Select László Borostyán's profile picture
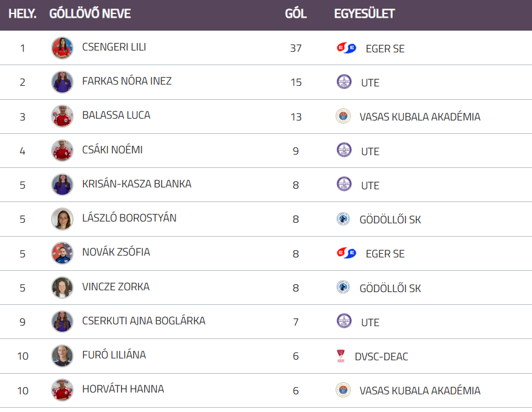 pyautogui.click(x=62, y=219)
